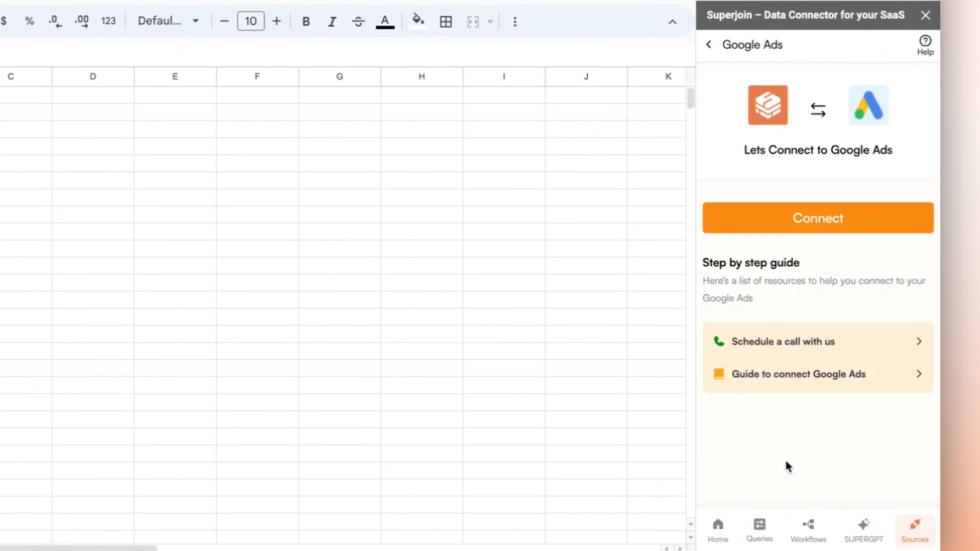980x551 pixels.
Task: Click the Superjoin orange logo
Action: pos(768,105)
